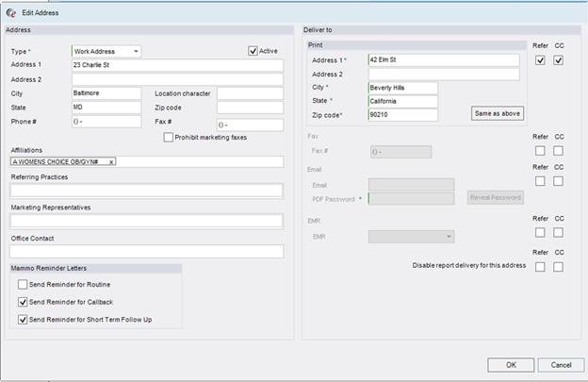Expand the disabled EMR dropdown
The image size is (588, 382).
click(412, 237)
